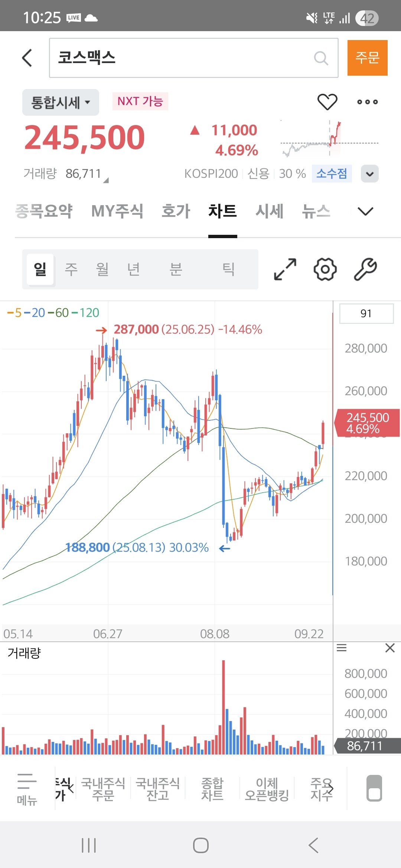Open chart settings gear
The width and height of the screenshot is (401, 868).
(x=325, y=269)
